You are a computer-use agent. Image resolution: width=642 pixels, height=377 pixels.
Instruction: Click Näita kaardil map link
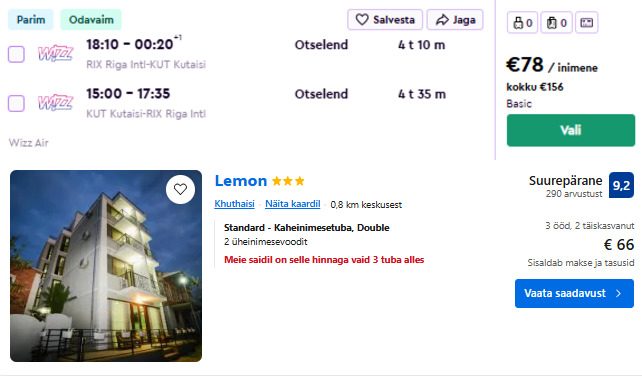[292, 204]
